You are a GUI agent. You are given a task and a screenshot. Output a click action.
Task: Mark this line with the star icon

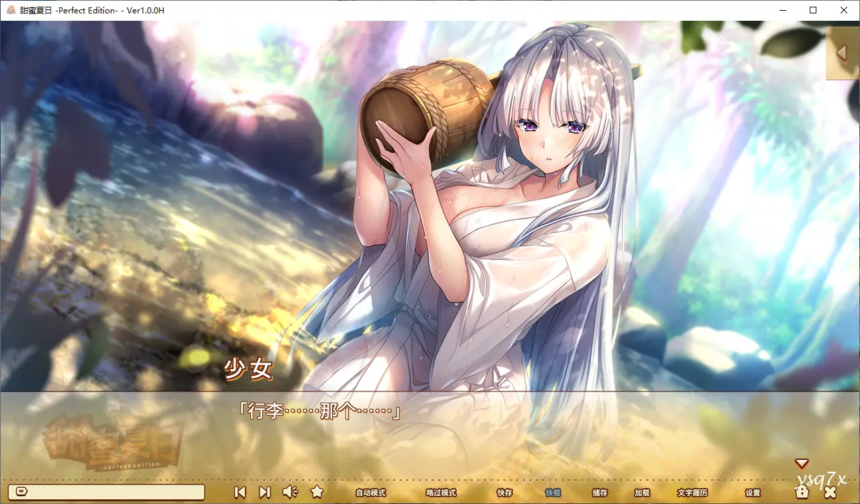coord(317,492)
